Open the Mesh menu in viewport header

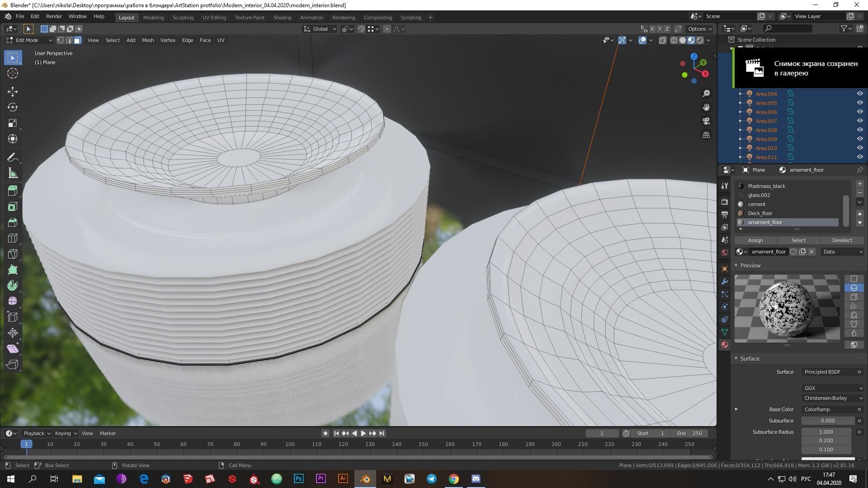pos(148,40)
